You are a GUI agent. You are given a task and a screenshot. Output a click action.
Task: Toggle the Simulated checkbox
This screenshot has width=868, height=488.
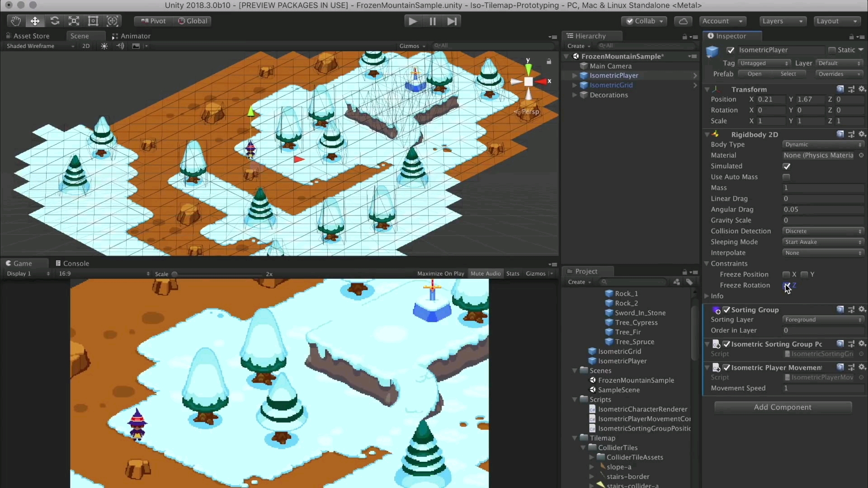pos(787,166)
